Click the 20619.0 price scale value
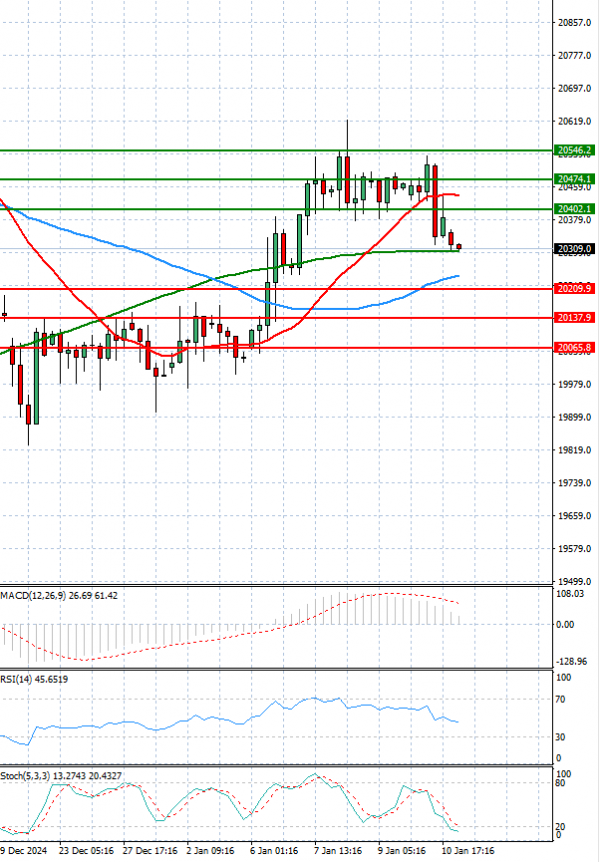600x862 pixels. point(574,121)
